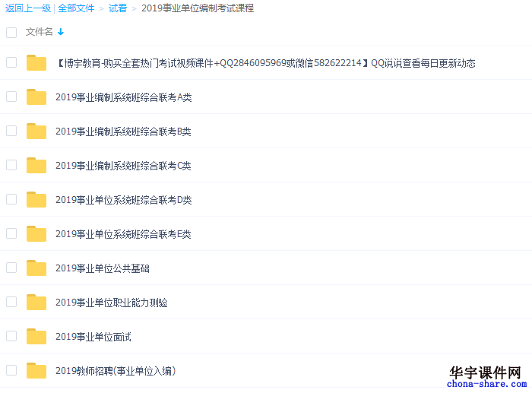The height and width of the screenshot is (393, 532).
Task: Open folder name 2019事业单位面试
Action: pos(93,337)
